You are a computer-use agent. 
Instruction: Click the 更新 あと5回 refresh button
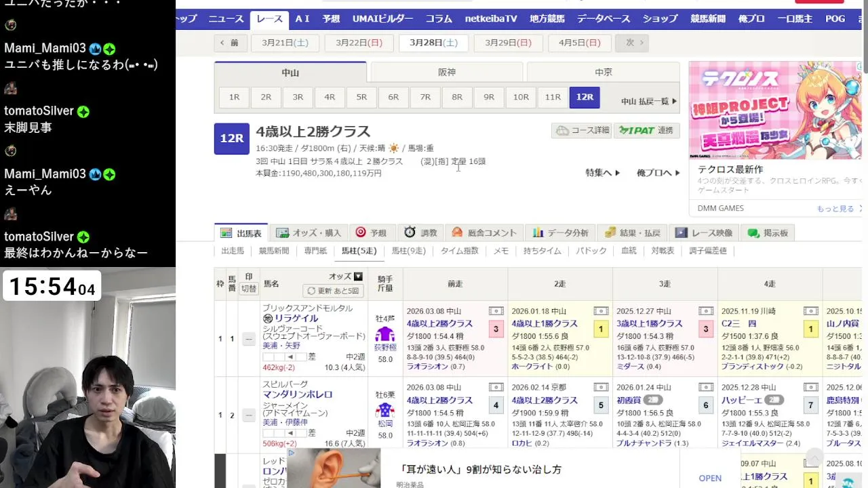point(333,291)
